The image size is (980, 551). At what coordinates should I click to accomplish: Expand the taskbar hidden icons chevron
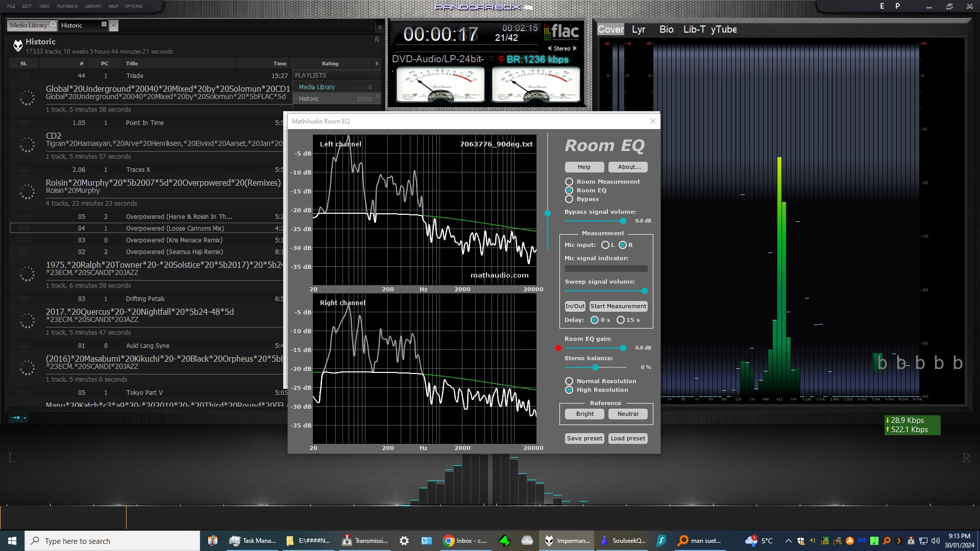[788, 541]
